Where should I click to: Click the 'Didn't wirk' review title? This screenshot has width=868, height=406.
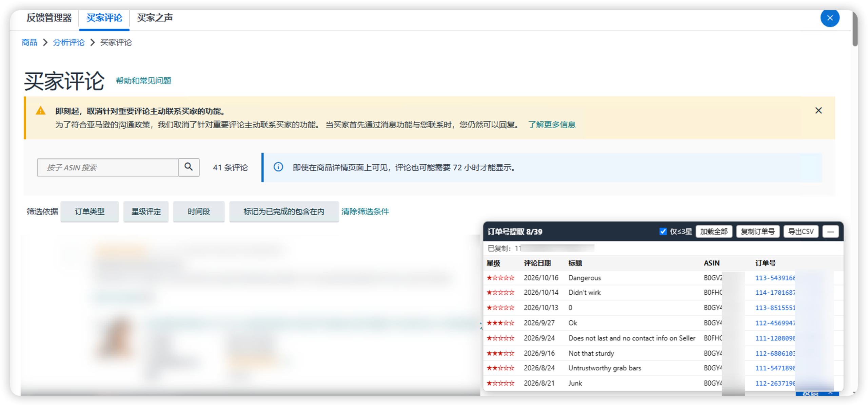tap(584, 293)
